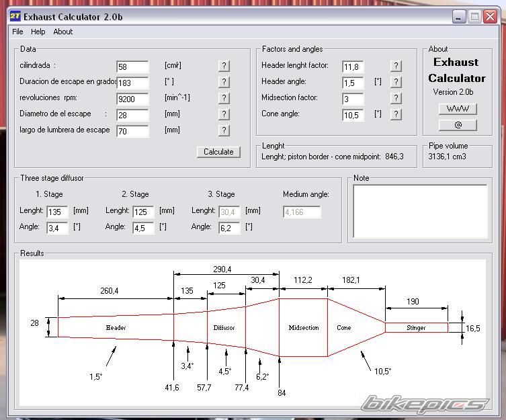The width and height of the screenshot is (506, 420).
Task: Open the File menu
Action: pos(17,32)
